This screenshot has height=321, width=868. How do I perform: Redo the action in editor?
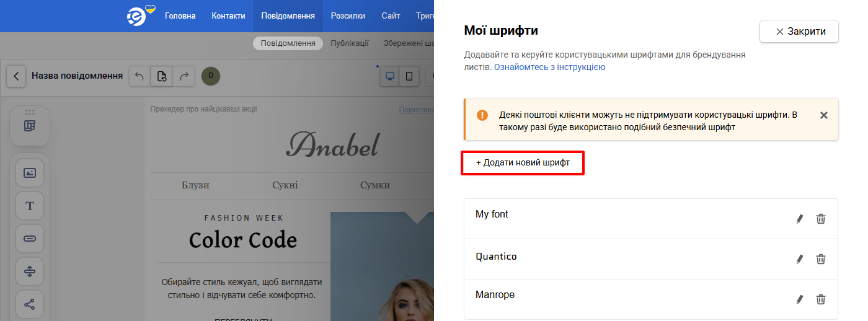click(184, 76)
